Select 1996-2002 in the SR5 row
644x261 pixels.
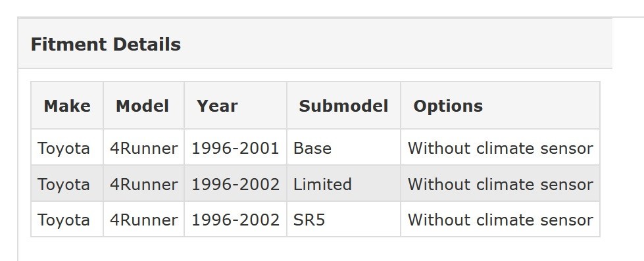235,220
